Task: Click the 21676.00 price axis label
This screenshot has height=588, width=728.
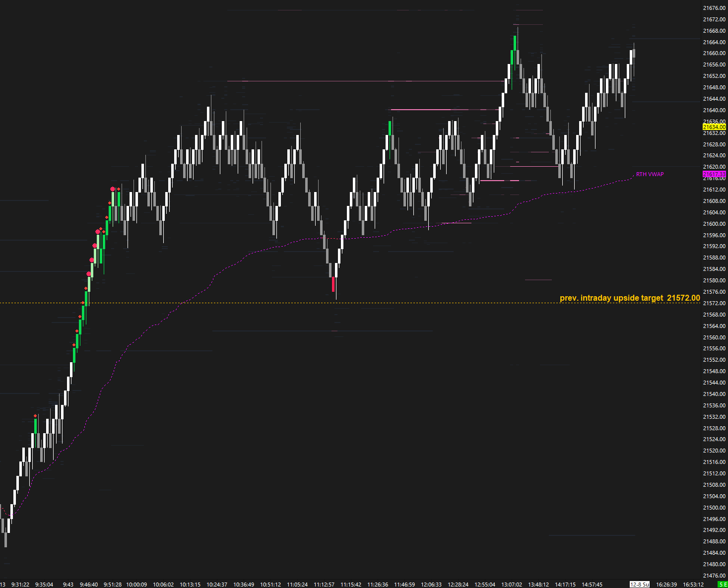Action: tap(714, 8)
